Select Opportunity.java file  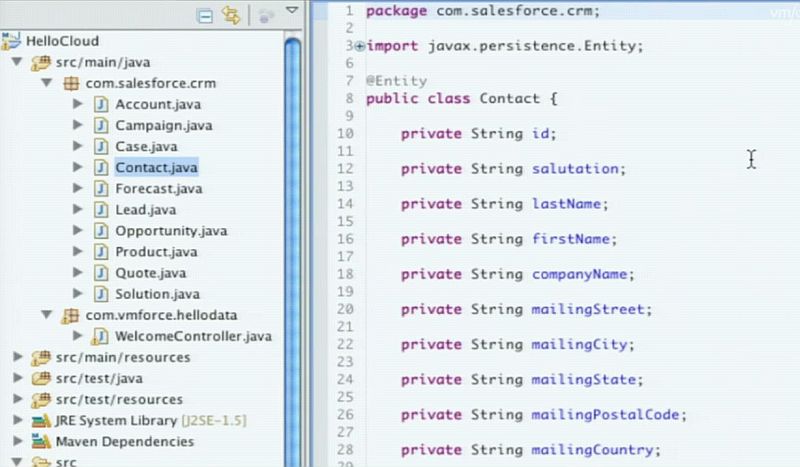pos(171,231)
